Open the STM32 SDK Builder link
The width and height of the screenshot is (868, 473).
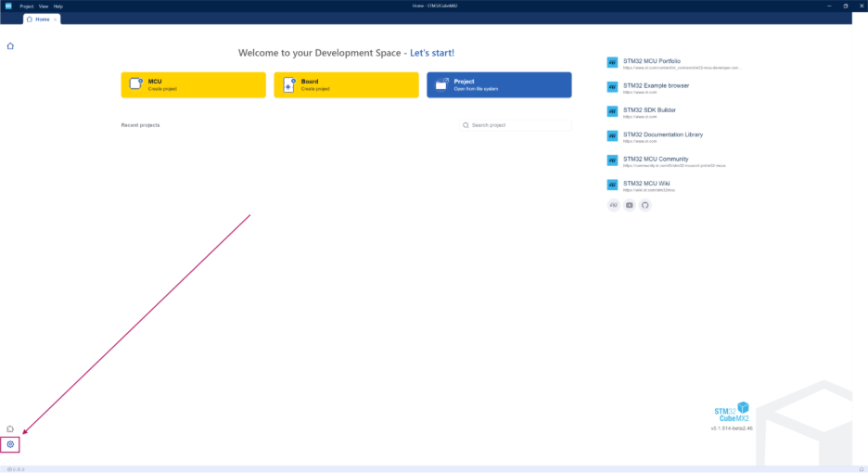pyautogui.click(x=649, y=109)
